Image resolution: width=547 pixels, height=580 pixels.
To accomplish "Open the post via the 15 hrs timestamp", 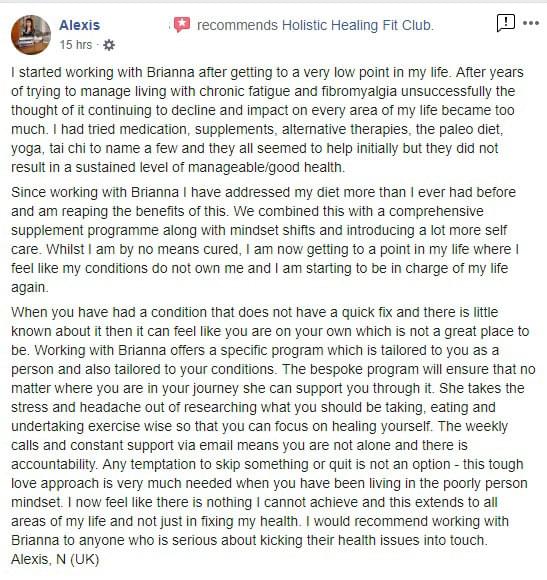I will pyautogui.click(x=76, y=45).
